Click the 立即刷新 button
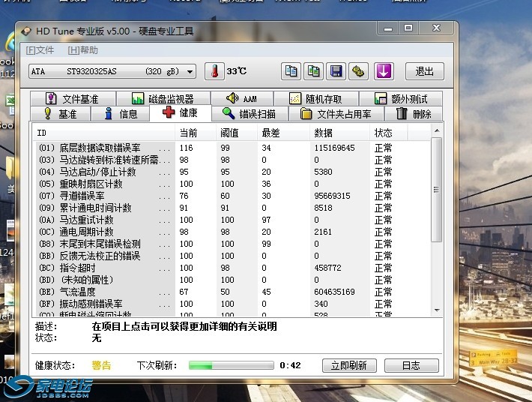Image resolution: width=532 pixels, height=402 pixels. tap(349, 365)
